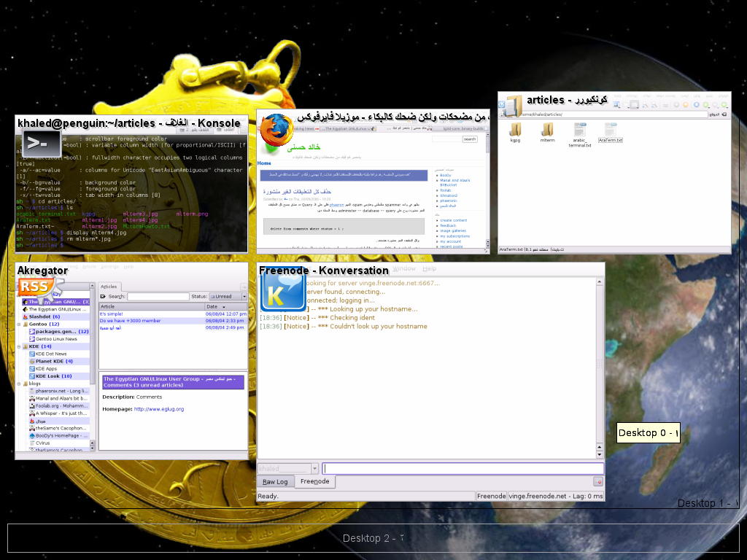This screenshot has height=560, width=747.
Task: Click the Akregator RSS icon
Action: tap(35, 287)
